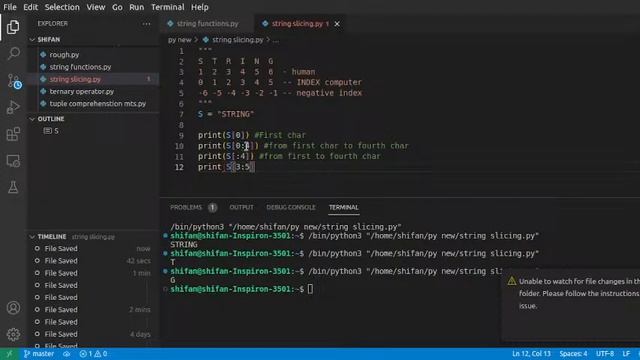
Task: Select File Saved entry marked now
Action: click(93, 249)
